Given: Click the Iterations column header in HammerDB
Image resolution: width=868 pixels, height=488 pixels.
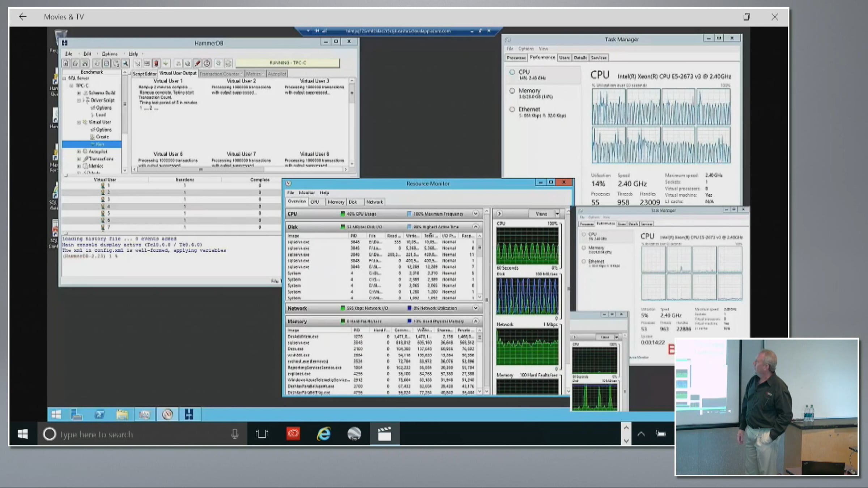Looking at the screenshot, I should tap(185, 180).
